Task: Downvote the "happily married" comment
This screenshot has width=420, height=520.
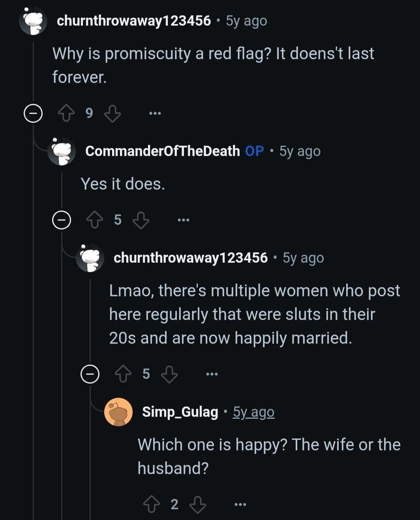Action: point(169,374)
